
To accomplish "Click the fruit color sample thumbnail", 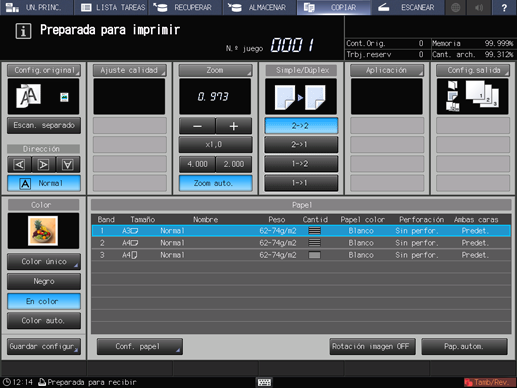I will click(43, 231).
